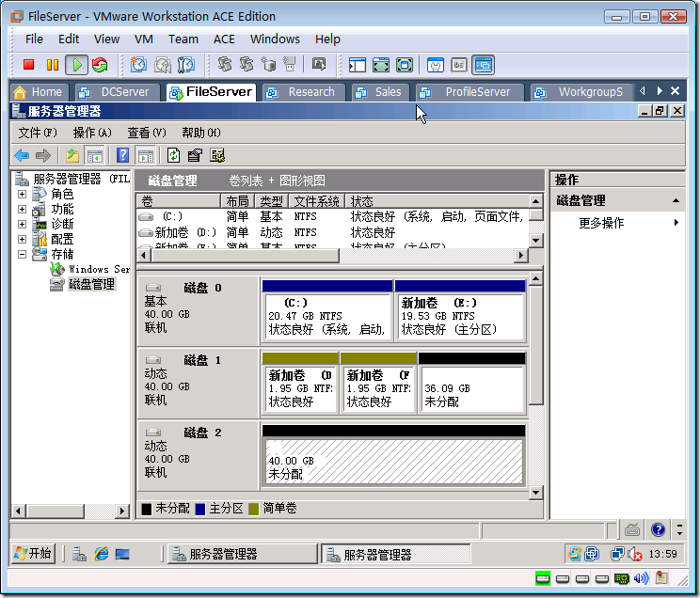Viewport: 700px width, 598px height.
Task: Click the muted volume tray icon in guest
Action: click(x=635, y=555)
